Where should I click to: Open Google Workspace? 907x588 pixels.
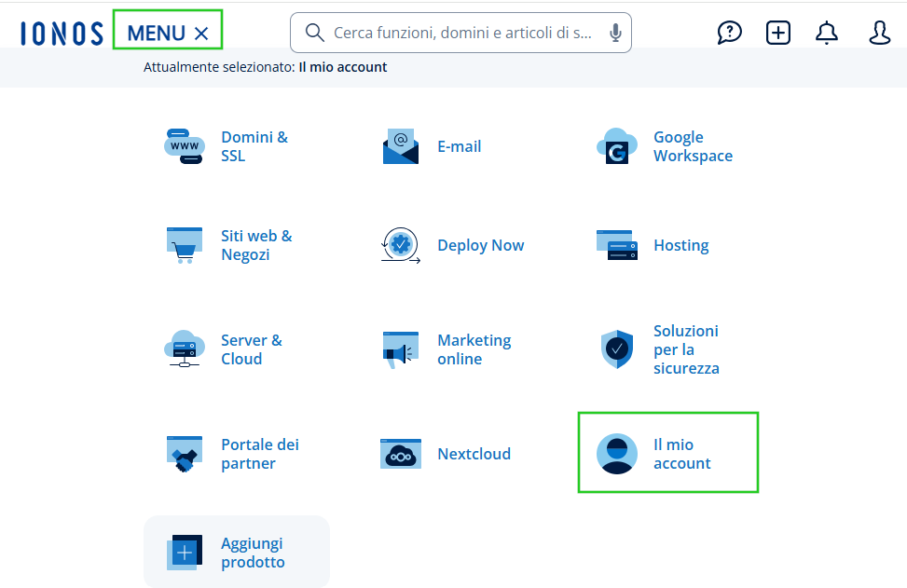[693, 146]
